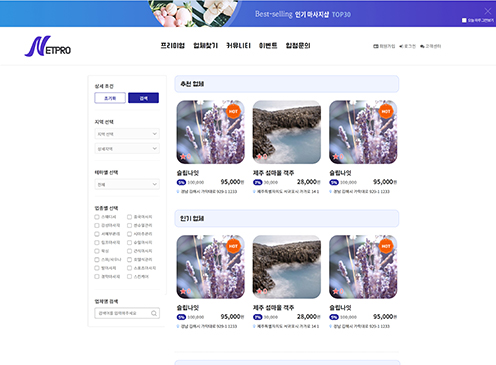Image resolution: width=496 pixels, height=365 pixels.
Task: Open 제주 섬마을 객주 title under 인기 업체
Action: [273, 308]
